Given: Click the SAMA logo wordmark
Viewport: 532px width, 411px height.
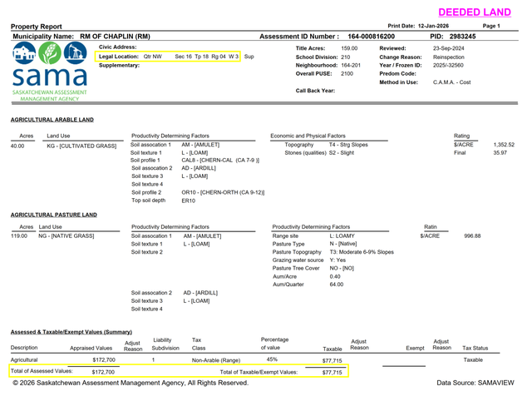Looking at the screenshot, I should tap(47, 80).
